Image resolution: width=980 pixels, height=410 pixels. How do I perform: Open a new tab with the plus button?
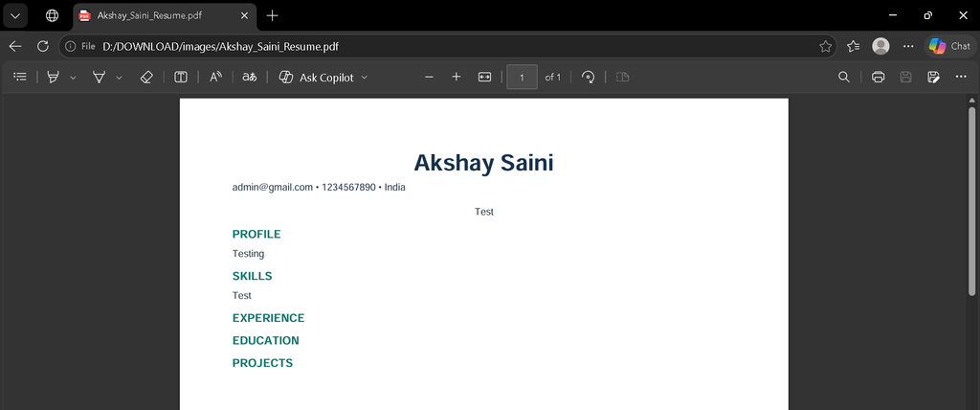click(272, 15)
